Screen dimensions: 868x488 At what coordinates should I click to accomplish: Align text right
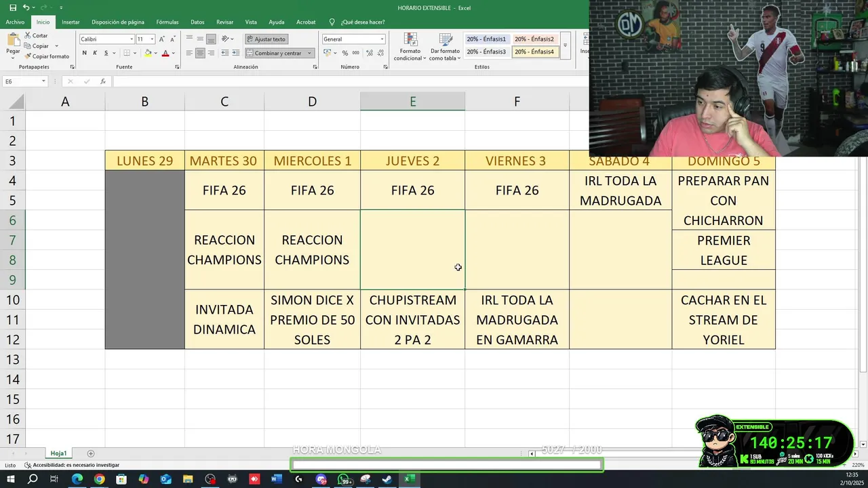[211, 53]
